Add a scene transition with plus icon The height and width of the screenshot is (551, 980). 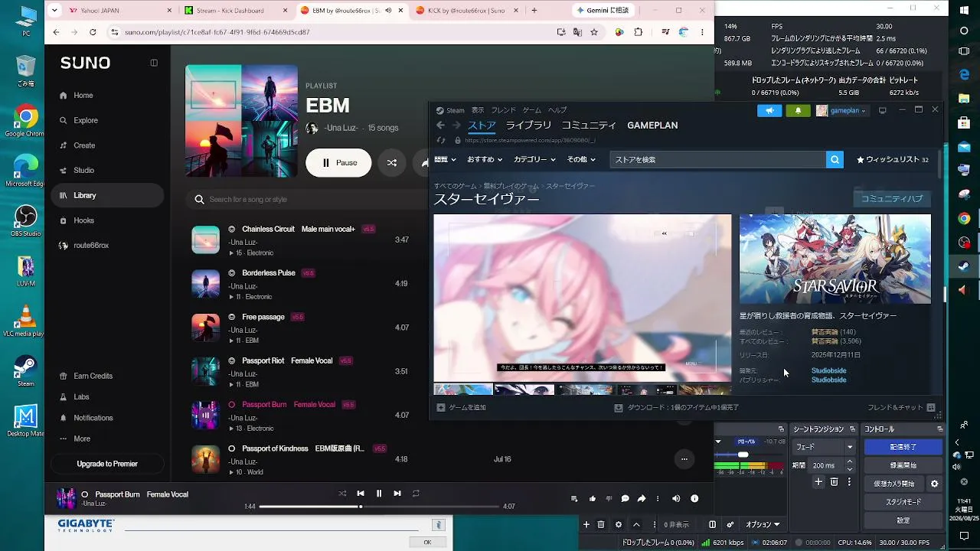click(x=818, y=482)
